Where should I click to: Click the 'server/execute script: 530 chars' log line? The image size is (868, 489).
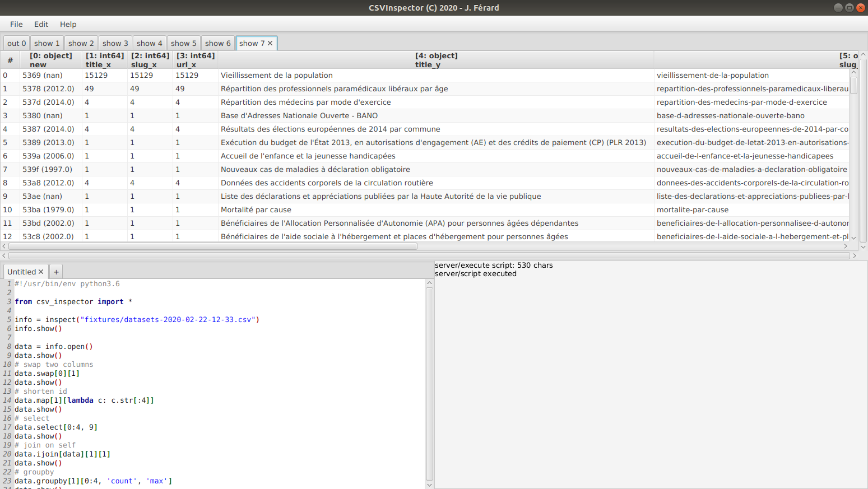pos(494,266)
